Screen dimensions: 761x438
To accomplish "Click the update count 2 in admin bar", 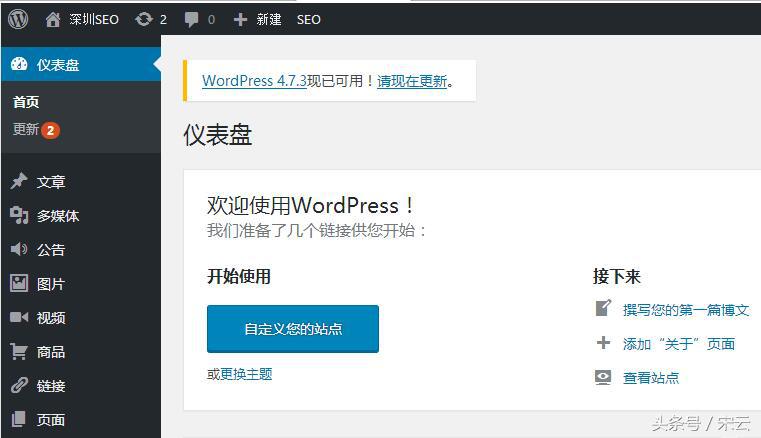I will point(163,19).
